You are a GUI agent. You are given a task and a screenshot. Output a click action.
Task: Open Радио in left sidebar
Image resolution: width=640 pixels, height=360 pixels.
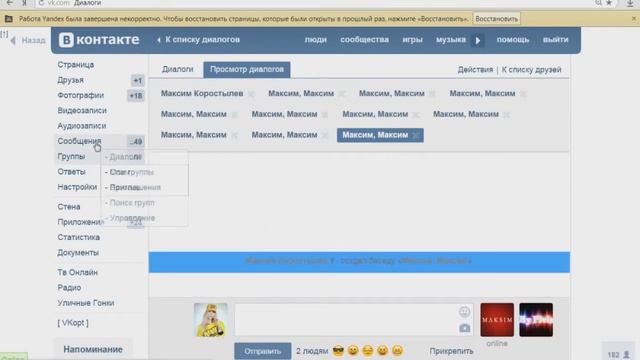click(69, 288)
